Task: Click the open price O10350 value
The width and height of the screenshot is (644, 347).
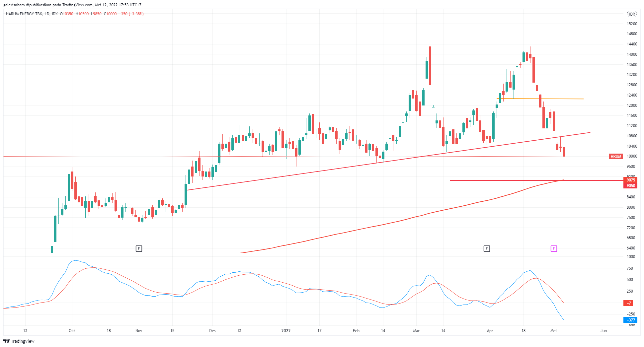Action: pos(67,14)
